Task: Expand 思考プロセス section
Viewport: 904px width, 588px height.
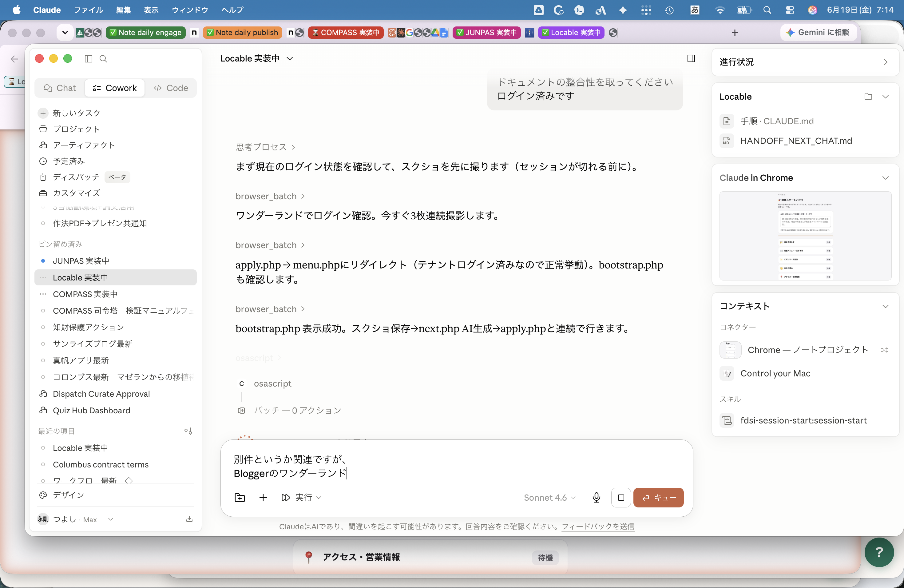Action: coord(265,147)
